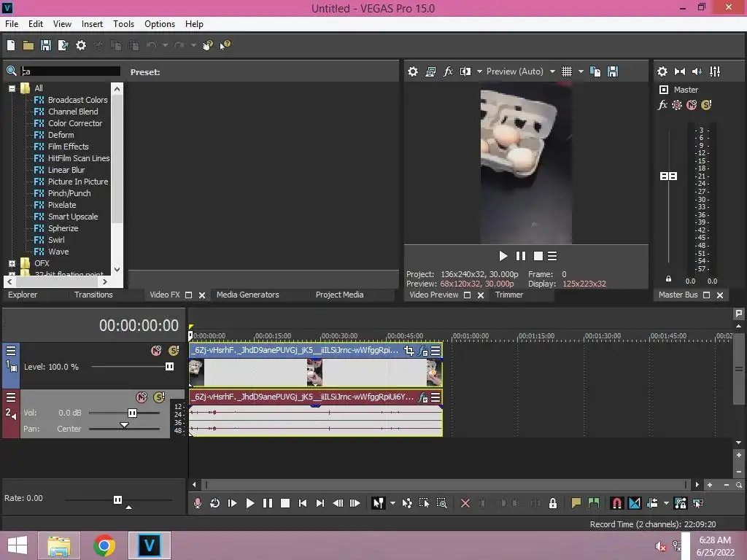Save the project with the disk icon

(46, 45)
